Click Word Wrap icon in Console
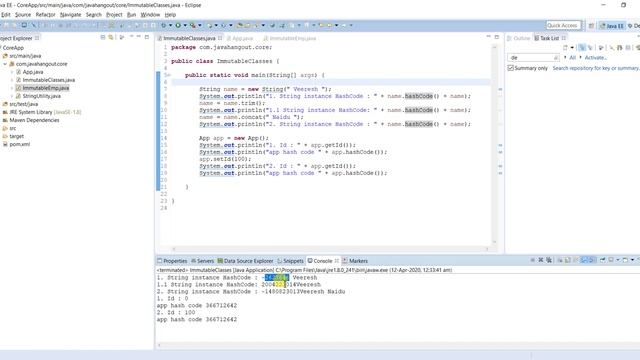The image size is (640, 360). coord(575,260)
